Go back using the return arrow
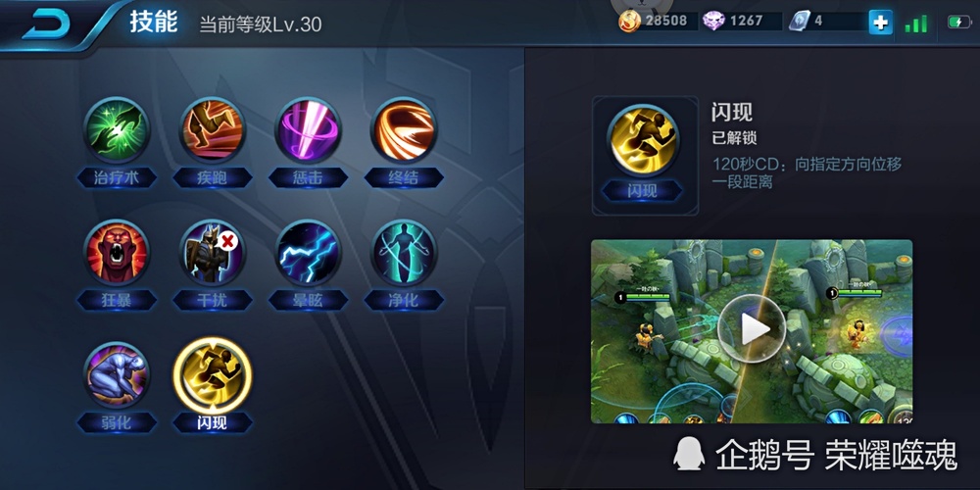Screen dimensions: 980x490 [x=46, y=25]
